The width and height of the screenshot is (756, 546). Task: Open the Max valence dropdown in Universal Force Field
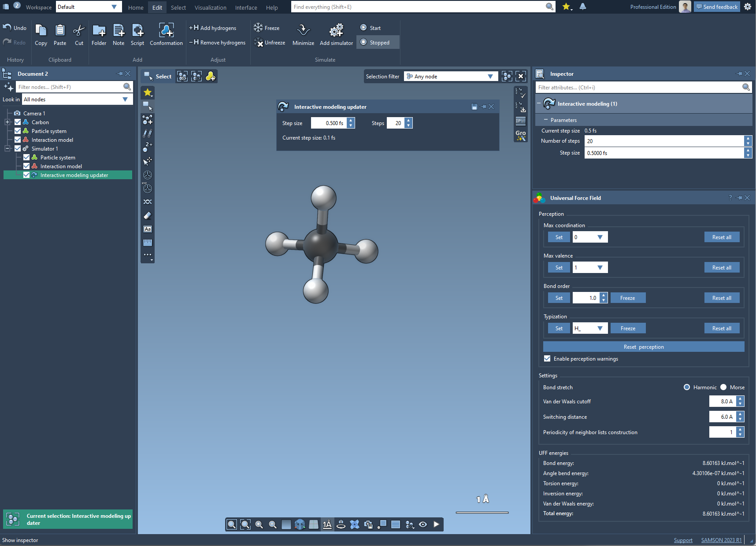pyautogui.click(x=600, y=267)
